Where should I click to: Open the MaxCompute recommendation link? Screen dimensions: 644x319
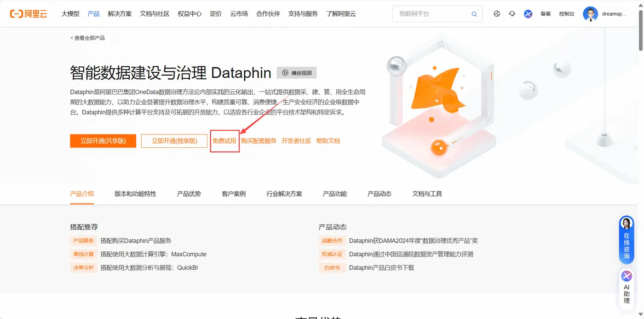point(153,254)
